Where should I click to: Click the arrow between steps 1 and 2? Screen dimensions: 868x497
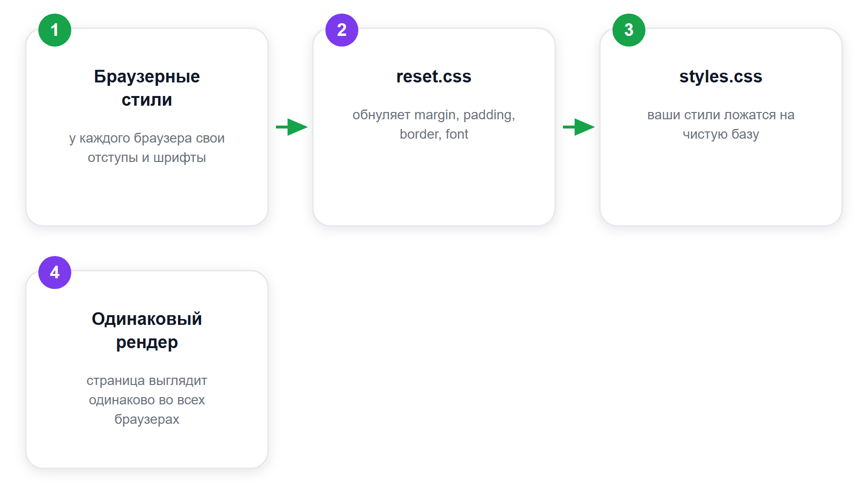click(x=291, y=127)
